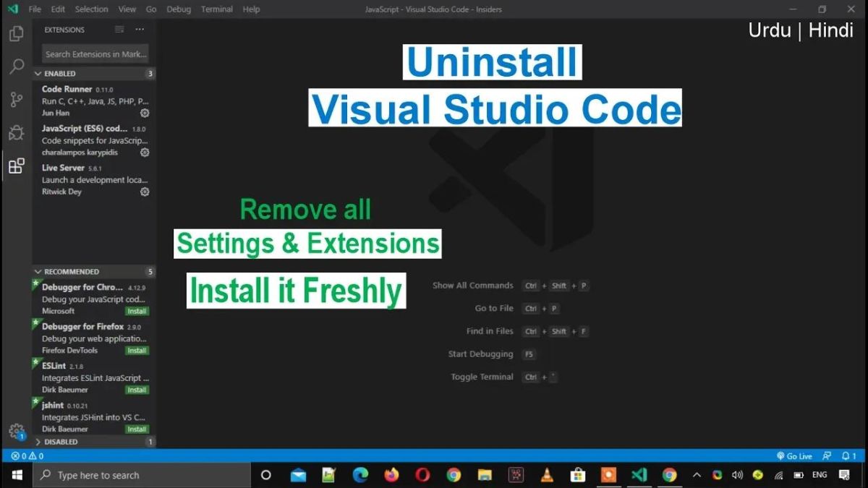868x488 pixels.
Task: Click Go Live in status bar
Action: coord(794,456)
